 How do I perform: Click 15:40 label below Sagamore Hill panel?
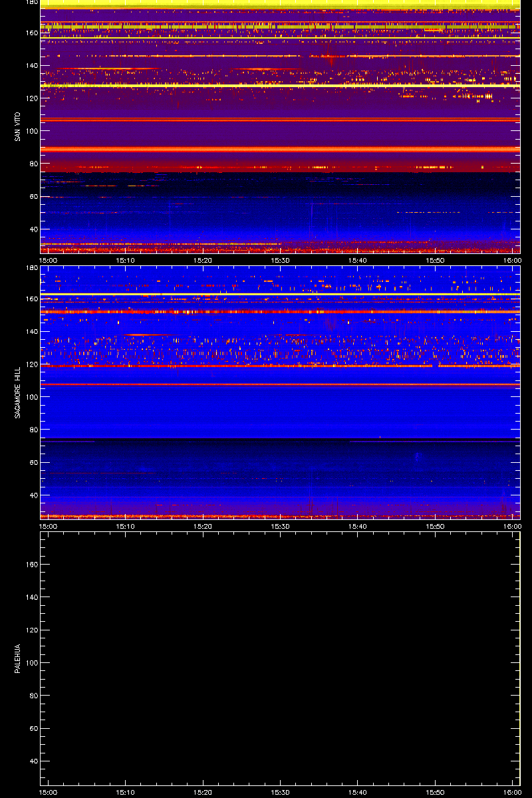point(358,527)
